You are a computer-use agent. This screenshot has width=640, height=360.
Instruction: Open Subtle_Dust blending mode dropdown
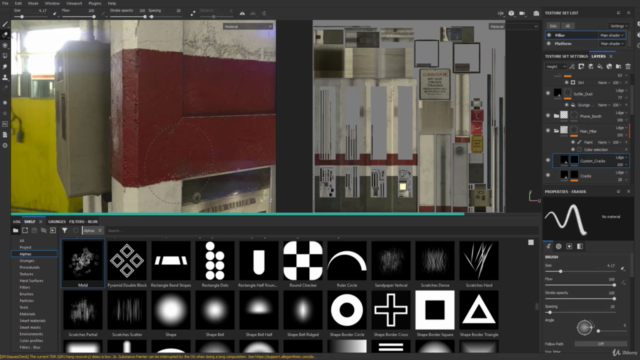point(621,91)
